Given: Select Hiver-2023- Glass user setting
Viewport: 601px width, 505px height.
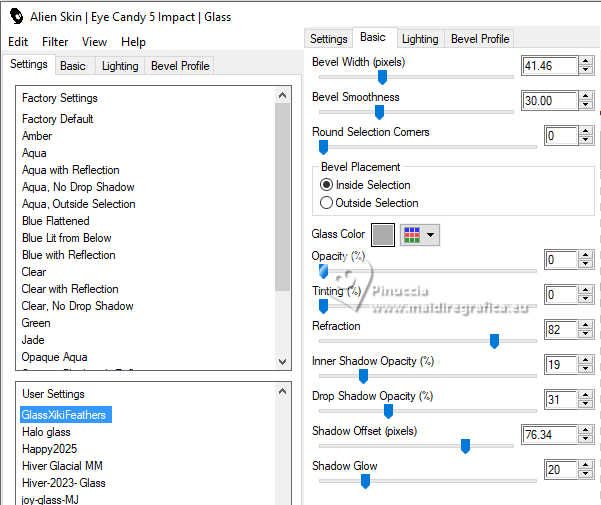Looking at the screenshot, I should coord(64,483).
